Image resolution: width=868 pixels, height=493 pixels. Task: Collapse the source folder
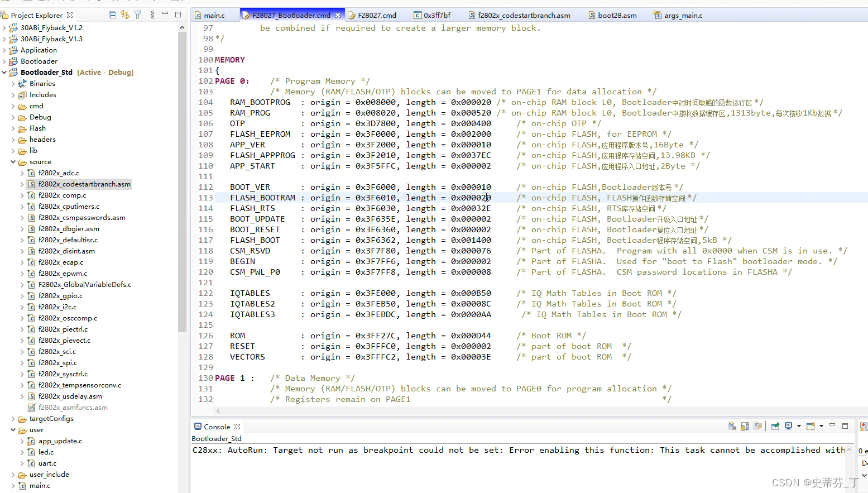(x=13, y=161)
